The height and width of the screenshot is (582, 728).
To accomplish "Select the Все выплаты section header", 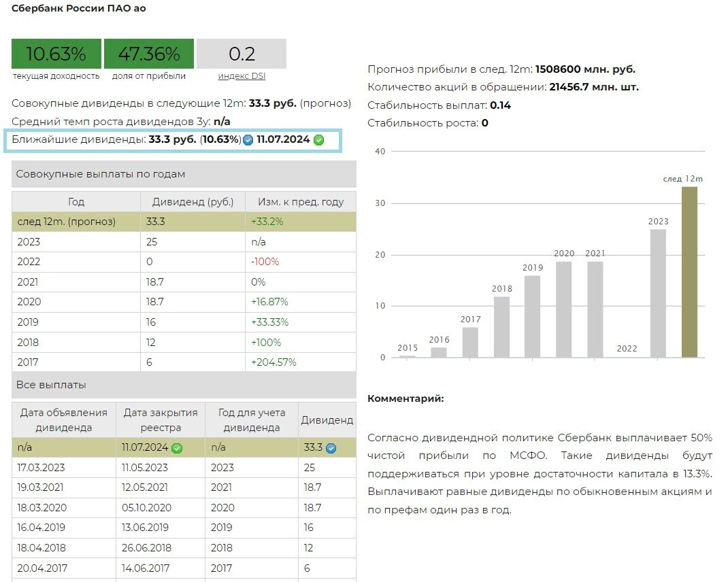I will pyautogui.click(x=184, y=385).
